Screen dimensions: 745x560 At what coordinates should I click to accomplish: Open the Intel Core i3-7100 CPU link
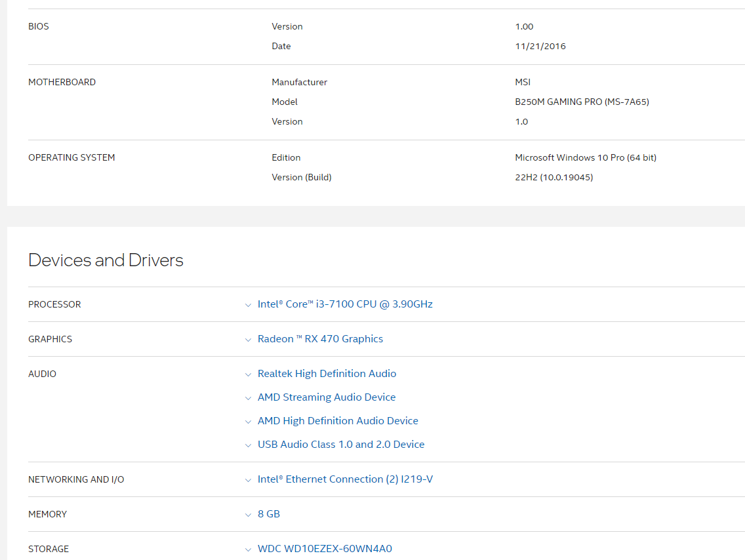pos(345,304)
